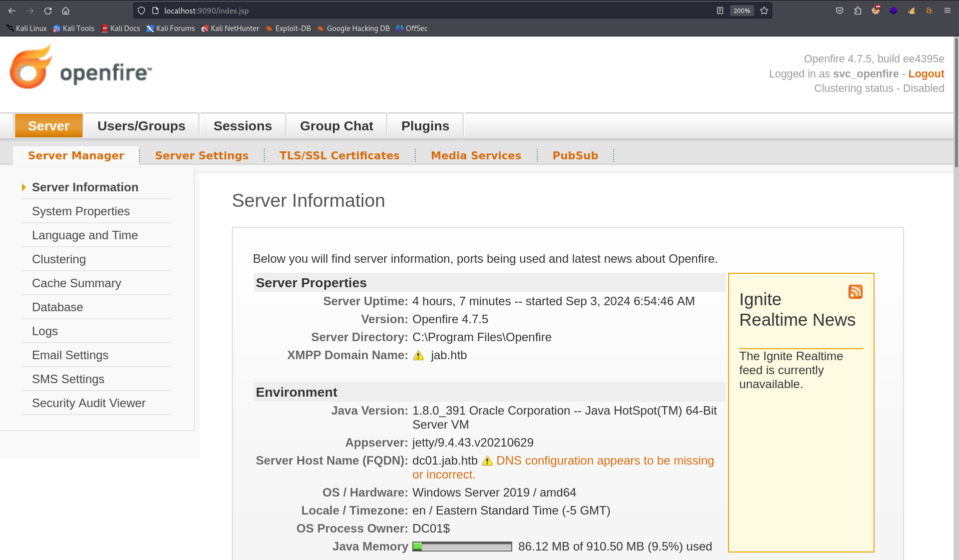Image resolution: width=959 pixels, height=560 pixels.
Task: Click the Version value Openfire 4.7.5
Action: tap(450, 319)
